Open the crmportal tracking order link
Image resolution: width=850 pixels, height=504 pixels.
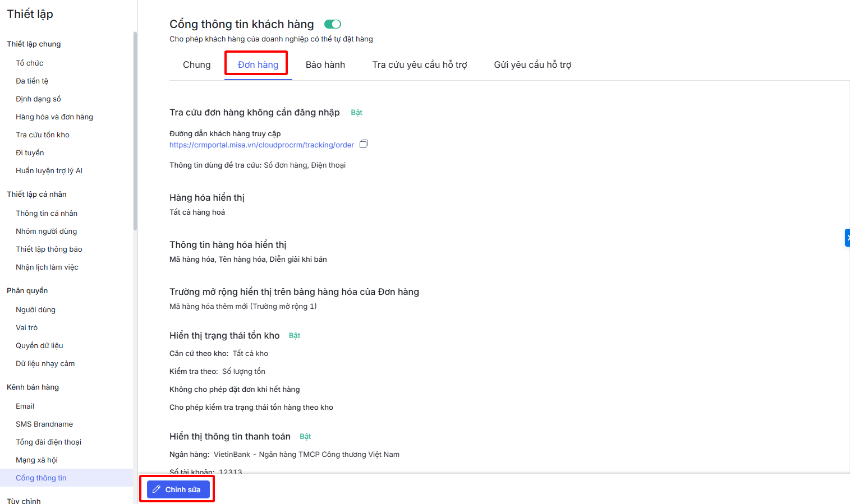click(x=261, y=145)
